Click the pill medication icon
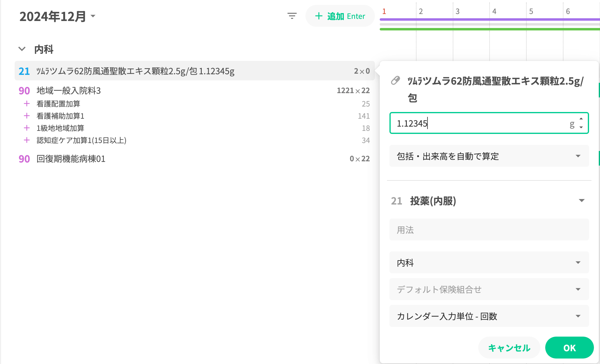The image size is (600, 364). (x=395, y=81)
